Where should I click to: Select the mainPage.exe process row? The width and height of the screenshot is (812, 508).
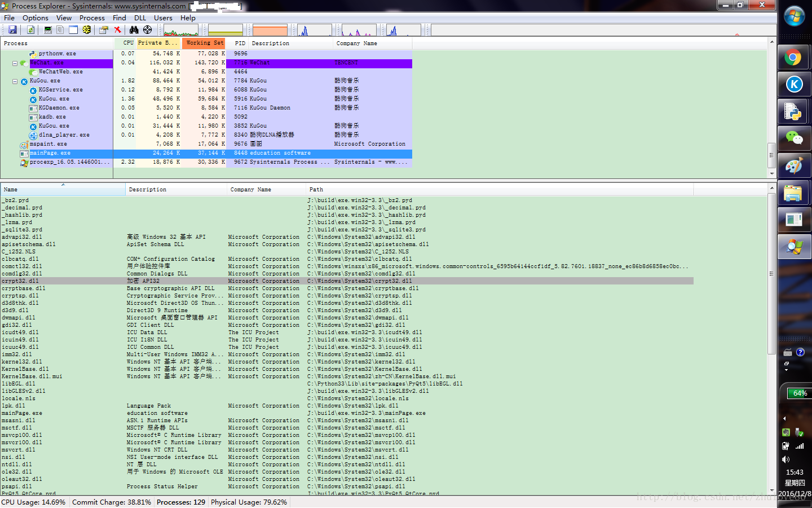pos(206,153)
